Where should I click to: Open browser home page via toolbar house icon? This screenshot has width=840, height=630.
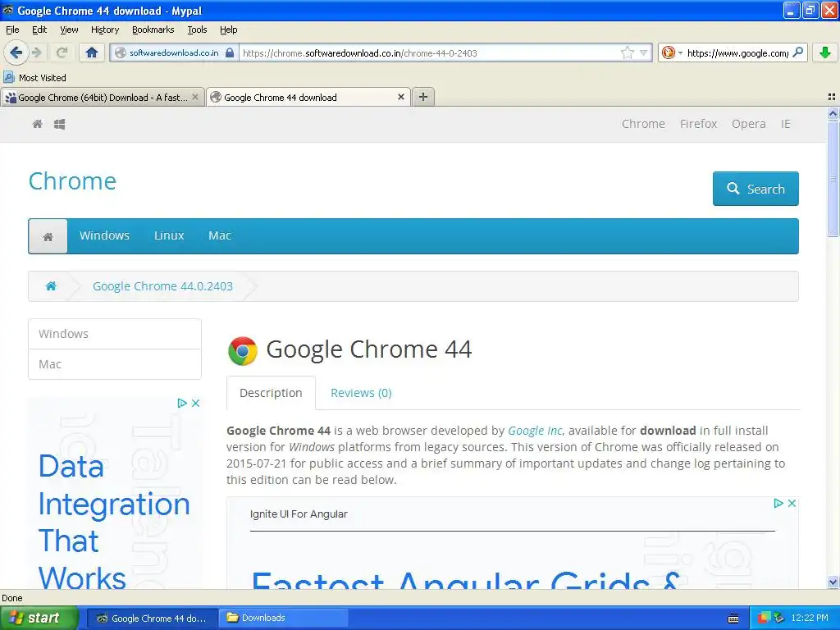pos(92,52)
